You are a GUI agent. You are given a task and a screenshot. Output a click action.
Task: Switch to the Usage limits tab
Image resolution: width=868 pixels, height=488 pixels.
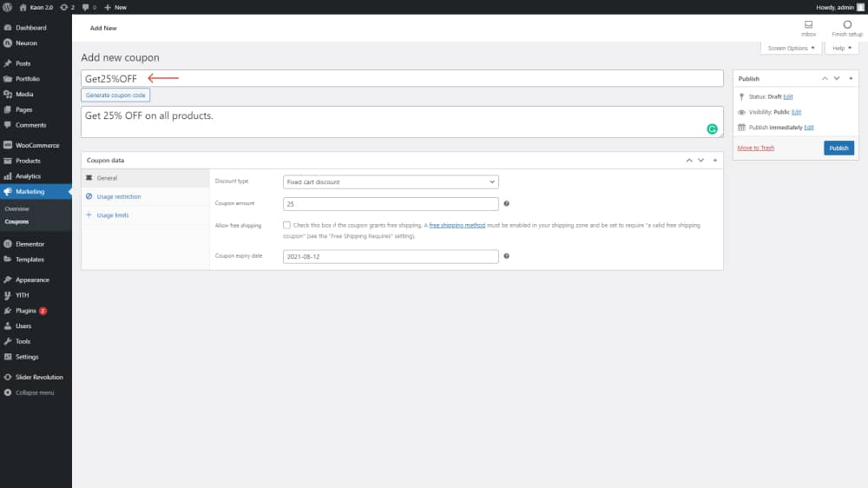coord(112,215)
